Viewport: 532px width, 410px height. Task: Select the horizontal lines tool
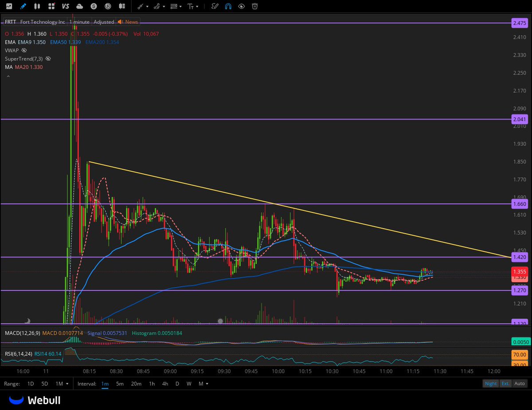174,6
